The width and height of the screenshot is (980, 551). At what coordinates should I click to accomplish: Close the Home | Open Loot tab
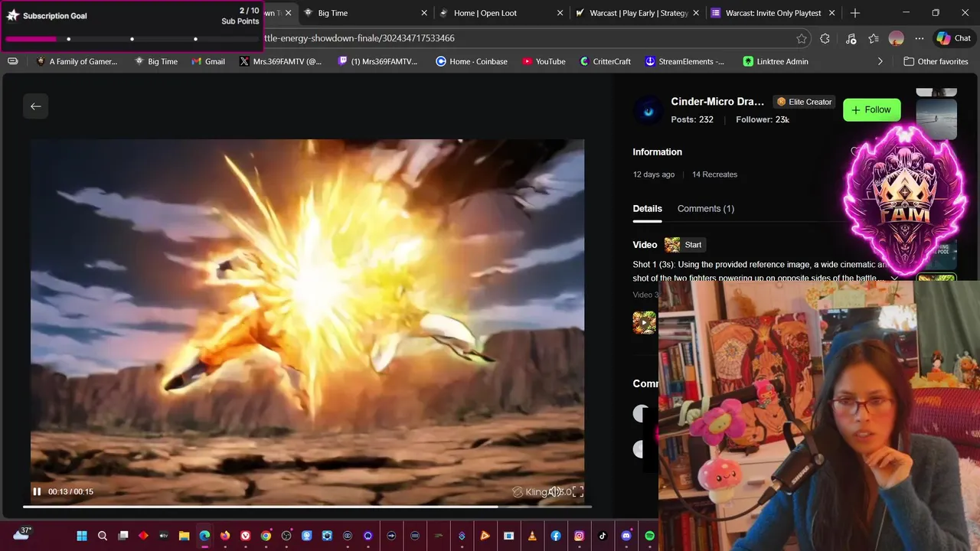pyautogui.click(x=560, y=13)
